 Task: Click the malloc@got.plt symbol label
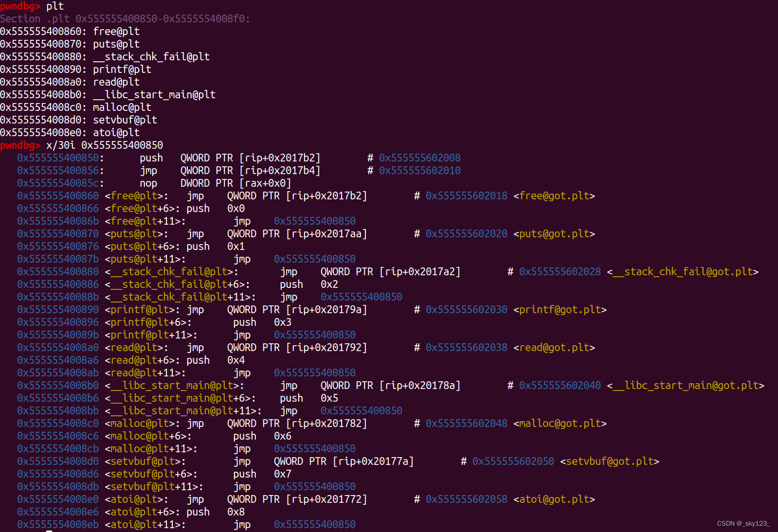click(560, 424)
